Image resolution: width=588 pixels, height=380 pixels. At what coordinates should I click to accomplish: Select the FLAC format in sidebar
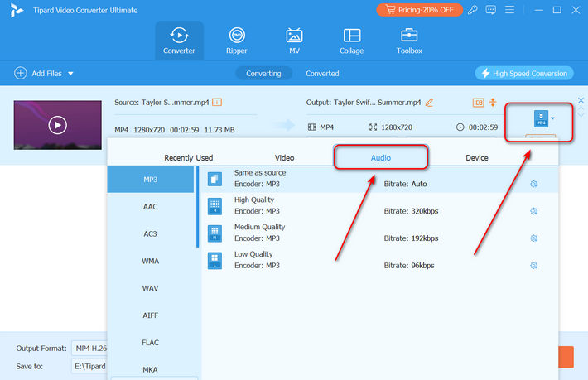pos(150,343)
